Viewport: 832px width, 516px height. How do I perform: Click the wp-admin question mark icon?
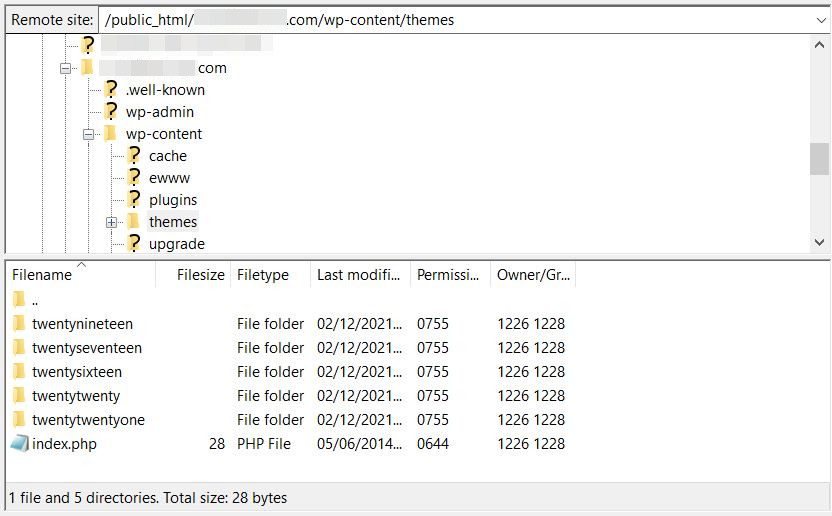click(110, 112)
